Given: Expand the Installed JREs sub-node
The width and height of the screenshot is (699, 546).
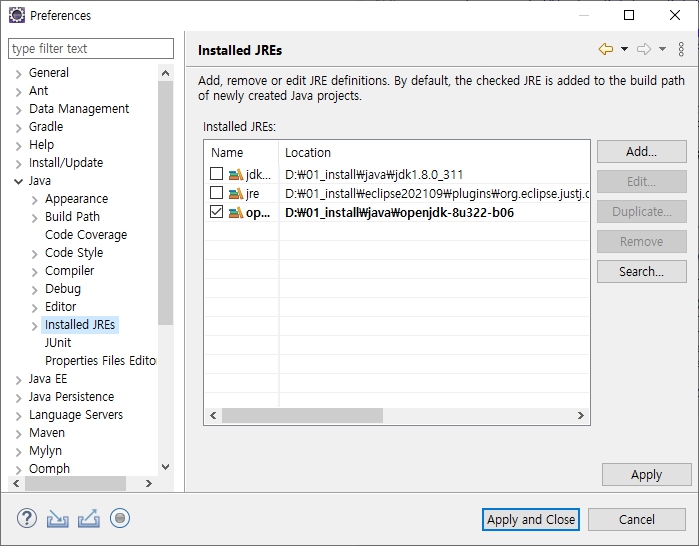Looking at the screenshot, I should tap(35, 326).
